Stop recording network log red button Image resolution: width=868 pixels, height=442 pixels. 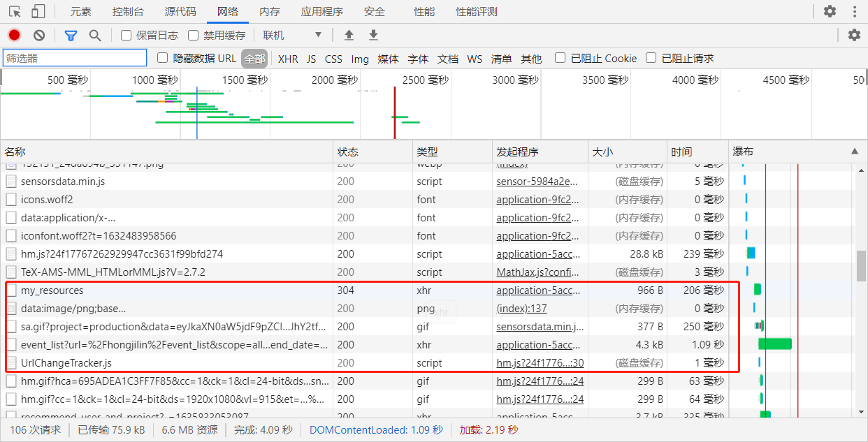(15, 35)
